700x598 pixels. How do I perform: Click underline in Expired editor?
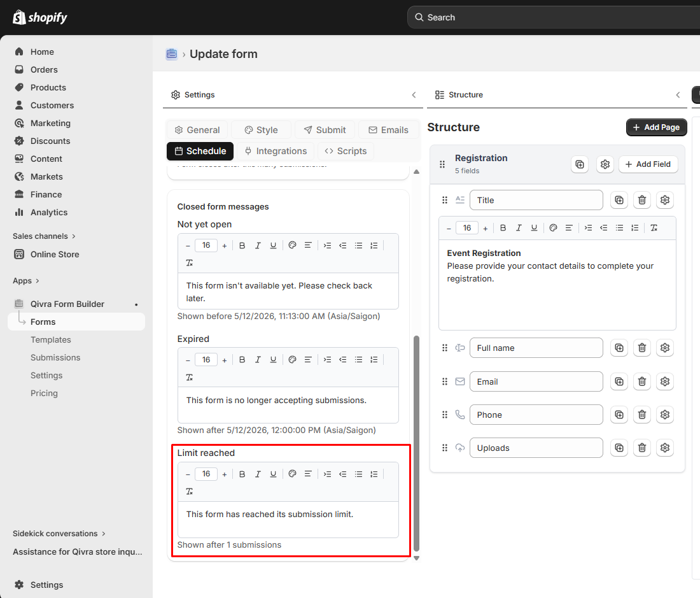point(273,360)
